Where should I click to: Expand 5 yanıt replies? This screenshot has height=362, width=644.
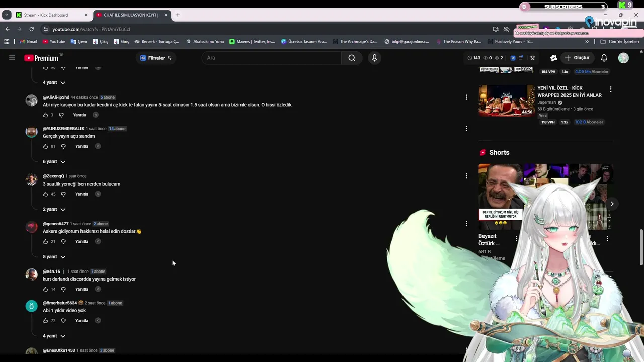click(54, 257)
